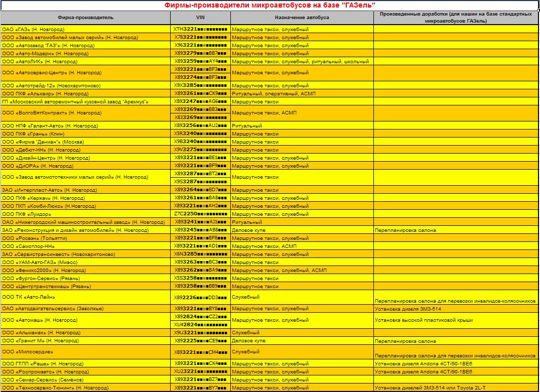The image size is (540, 392).
Task: Click the ООО «ДиОРА» cell
Action: point(85,166)
